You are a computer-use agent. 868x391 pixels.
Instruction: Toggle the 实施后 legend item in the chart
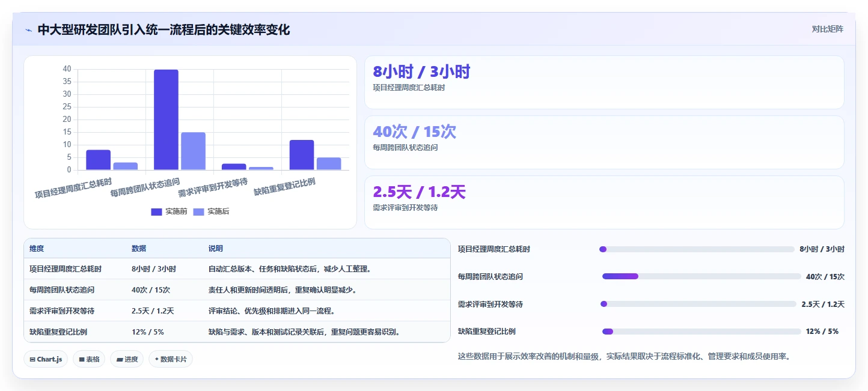click(211, 211)
